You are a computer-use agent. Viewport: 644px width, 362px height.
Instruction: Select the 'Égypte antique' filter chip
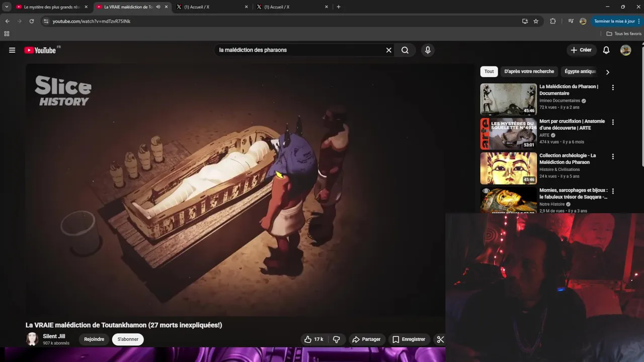(x=580, y=71)
